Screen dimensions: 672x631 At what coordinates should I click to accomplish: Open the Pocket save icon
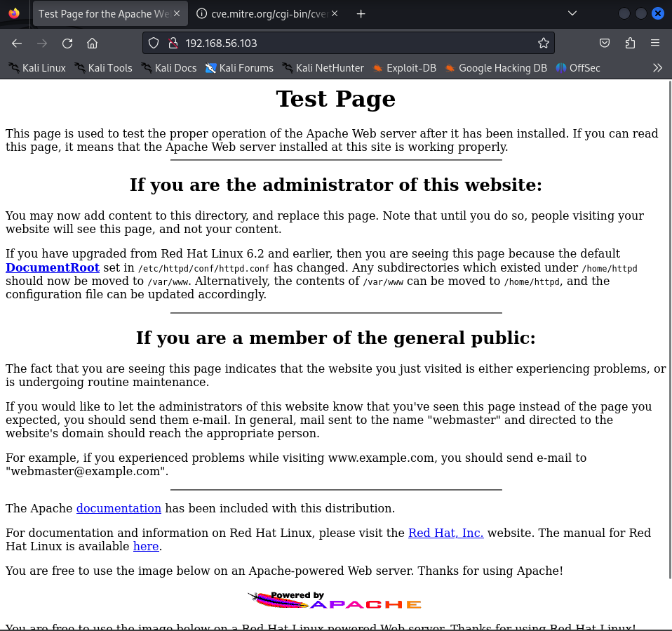pos(605,44)
